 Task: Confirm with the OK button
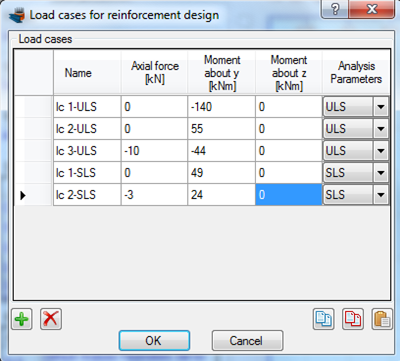pos(154,341)
